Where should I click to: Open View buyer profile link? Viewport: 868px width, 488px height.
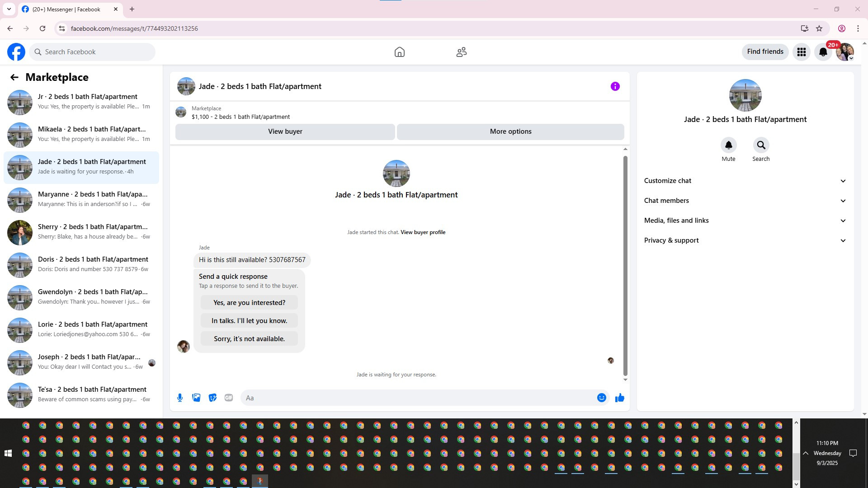click(423, 232)
